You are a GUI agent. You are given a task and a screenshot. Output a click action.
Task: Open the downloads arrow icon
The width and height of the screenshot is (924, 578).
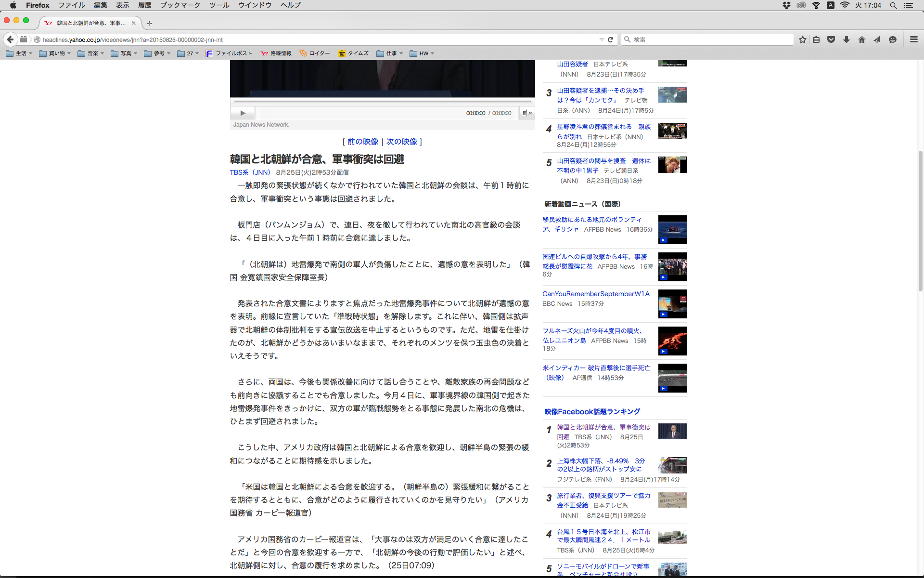(x=847, y=39)
